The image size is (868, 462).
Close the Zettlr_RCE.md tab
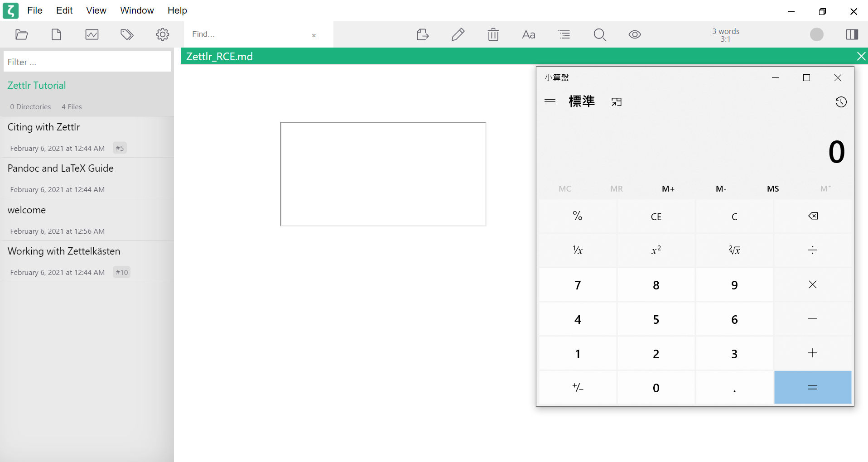pos(861,56)
